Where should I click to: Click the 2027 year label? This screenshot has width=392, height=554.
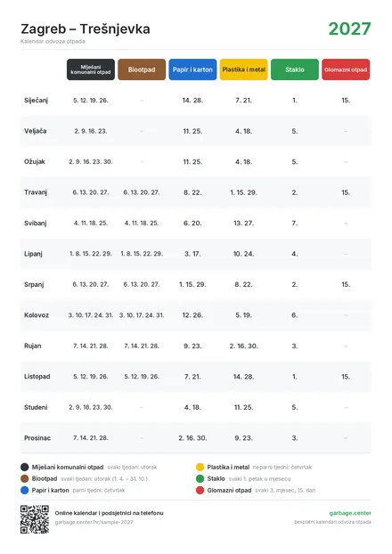coord(349,29)
